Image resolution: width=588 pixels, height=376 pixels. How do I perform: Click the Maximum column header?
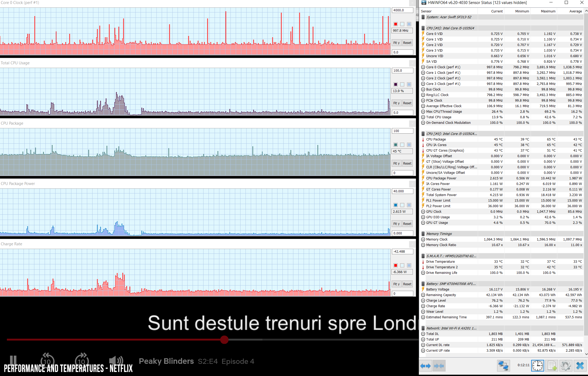pos(544,11)
